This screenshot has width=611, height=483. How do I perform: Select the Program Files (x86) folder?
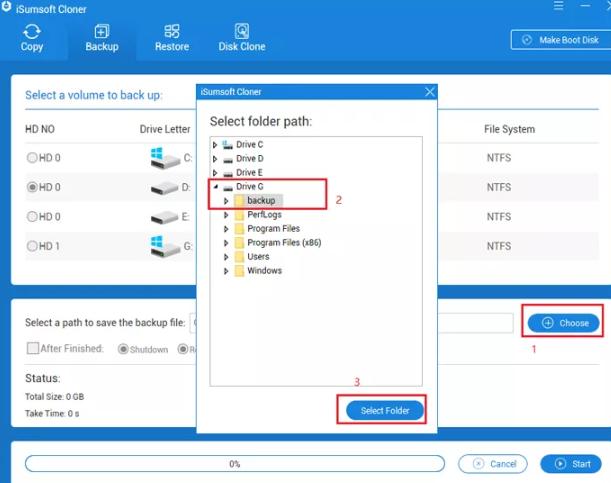(284, 243)
